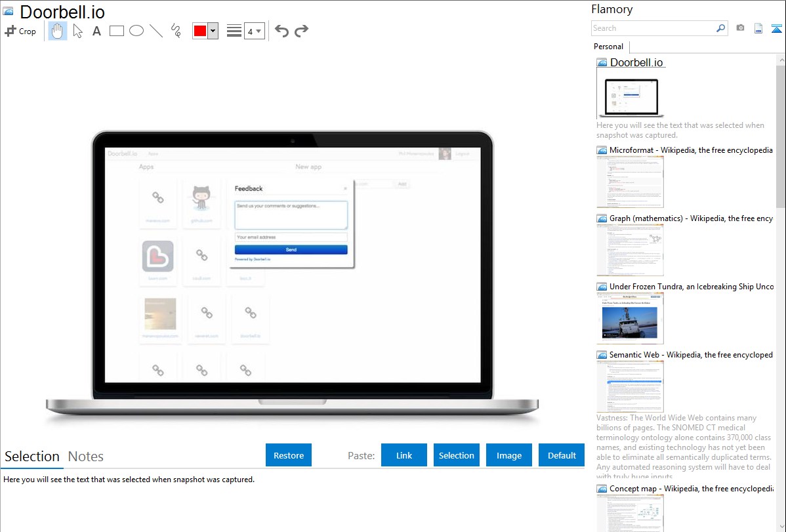Screen dimensions: 786x532
Task: Pick the rectangle drawing tool
Action: point(116,31)
